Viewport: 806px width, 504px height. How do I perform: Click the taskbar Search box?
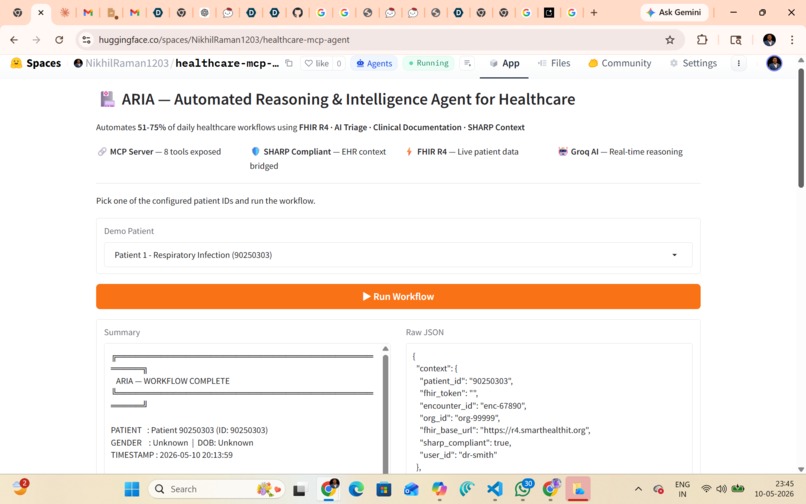coord(216,489)
